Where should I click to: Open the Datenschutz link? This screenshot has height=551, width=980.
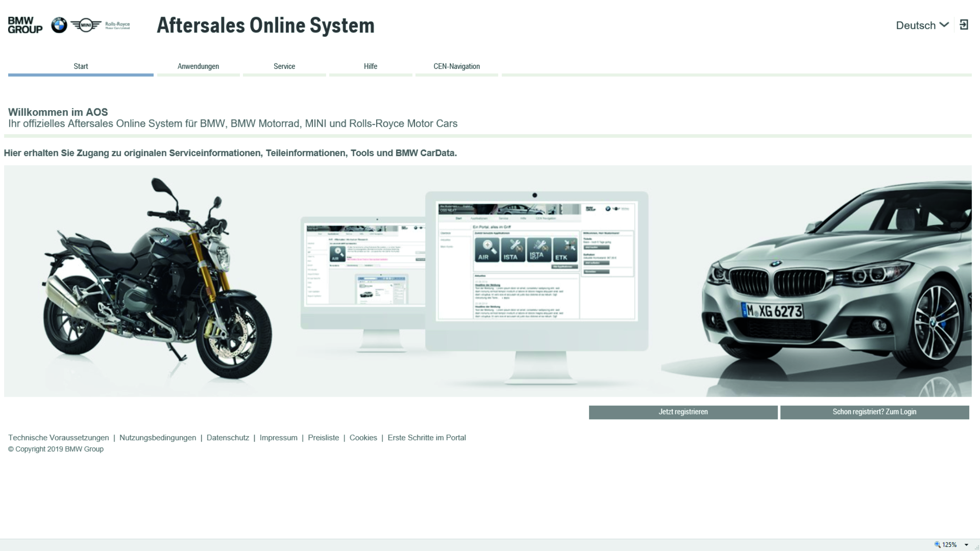(228, 438)
